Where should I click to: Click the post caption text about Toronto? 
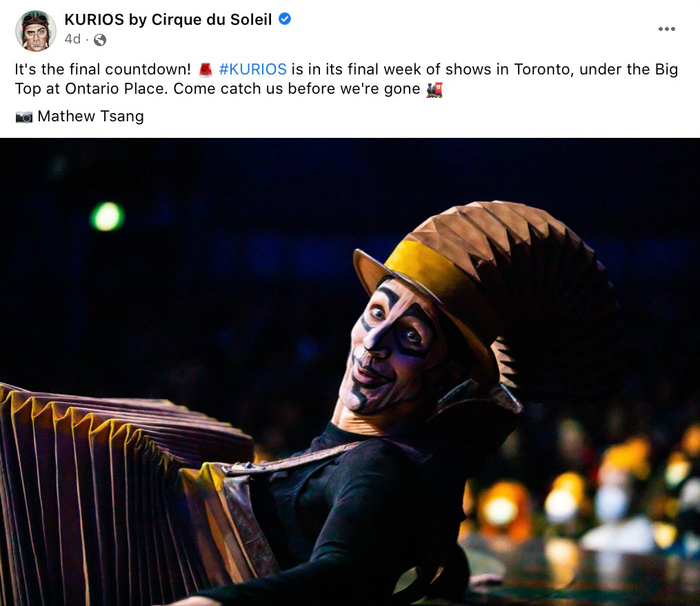[x=346, y=79]
